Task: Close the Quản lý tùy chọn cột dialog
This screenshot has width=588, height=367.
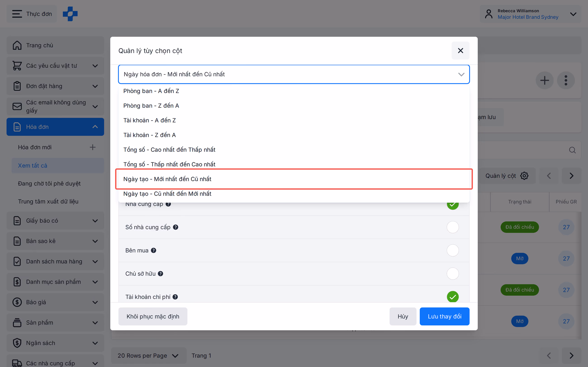Action: [x=460, y=51]
